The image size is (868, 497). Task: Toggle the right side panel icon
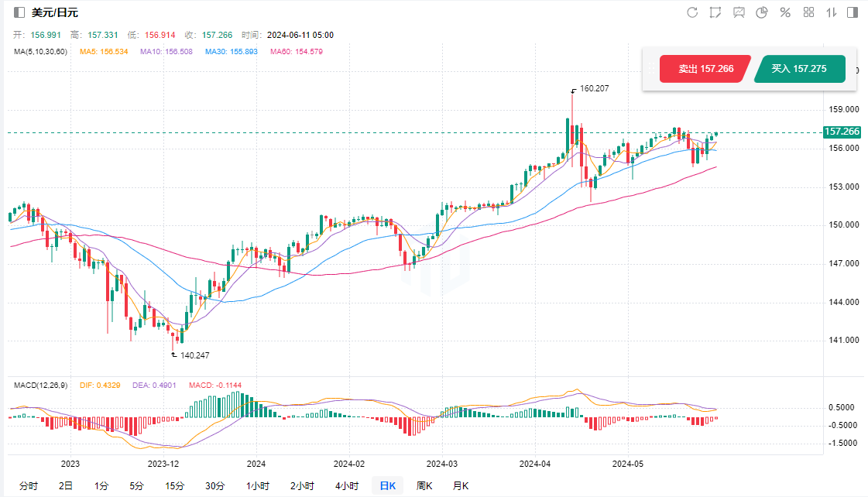tap(853, 12)
